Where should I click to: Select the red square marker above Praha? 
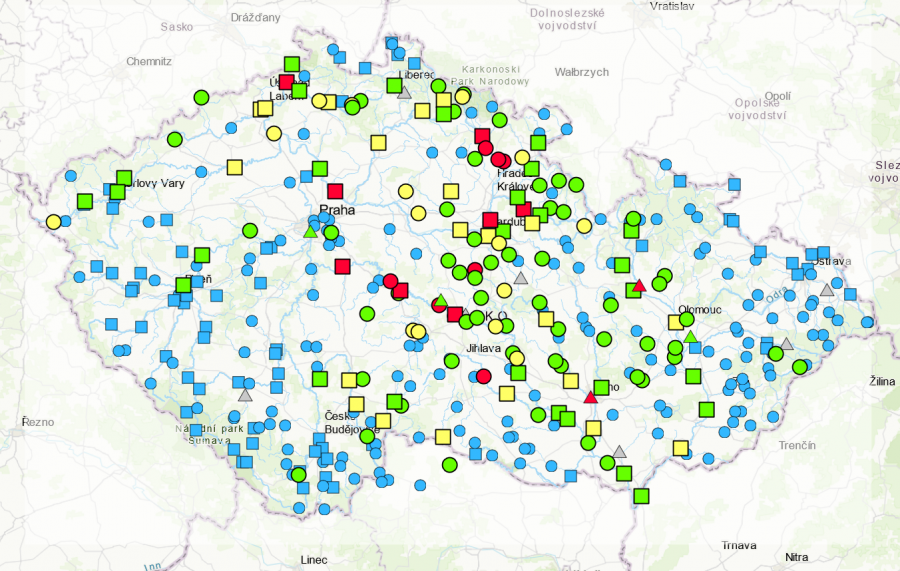click(x=335, y=191)
